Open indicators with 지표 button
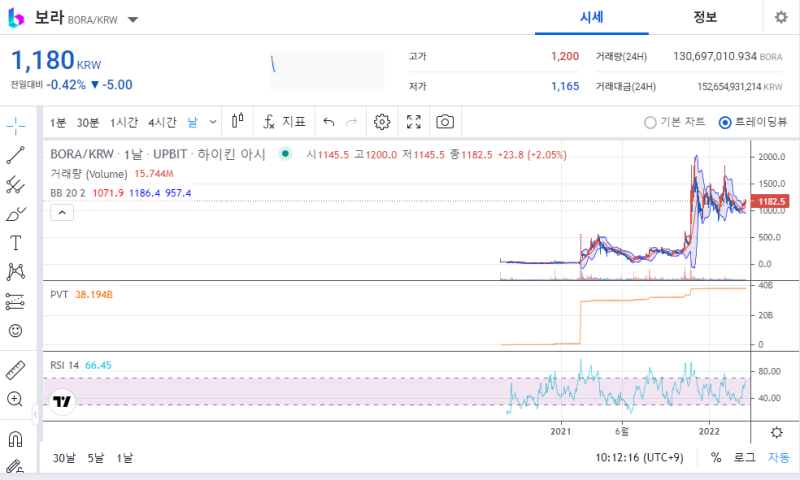 [x=284, y=122]
